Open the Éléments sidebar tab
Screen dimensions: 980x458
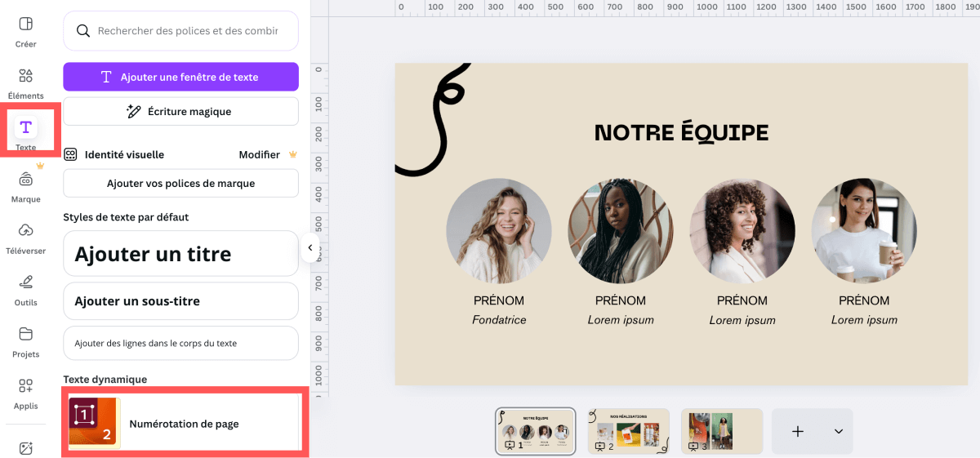tap(25, 83)
